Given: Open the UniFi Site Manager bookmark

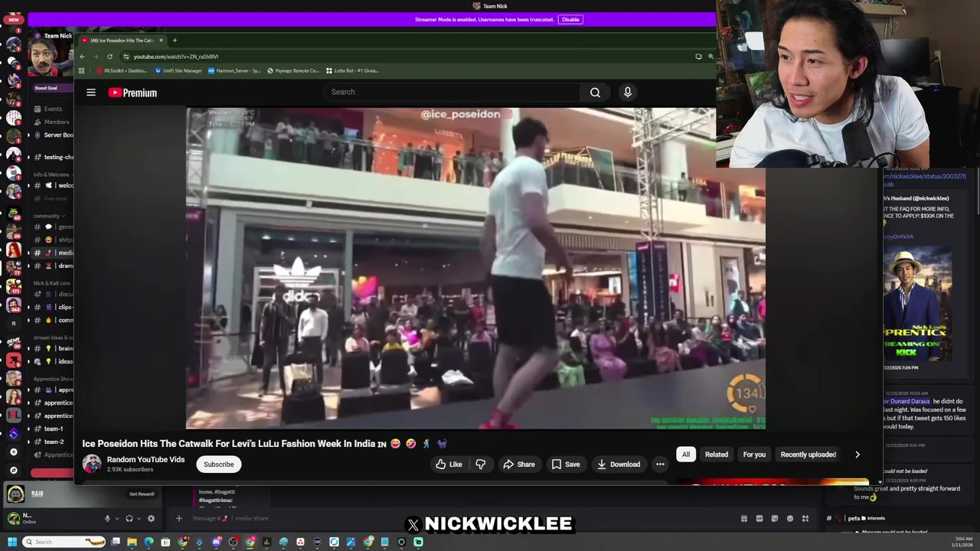Looking at the screenshot, I should (178, 70).
